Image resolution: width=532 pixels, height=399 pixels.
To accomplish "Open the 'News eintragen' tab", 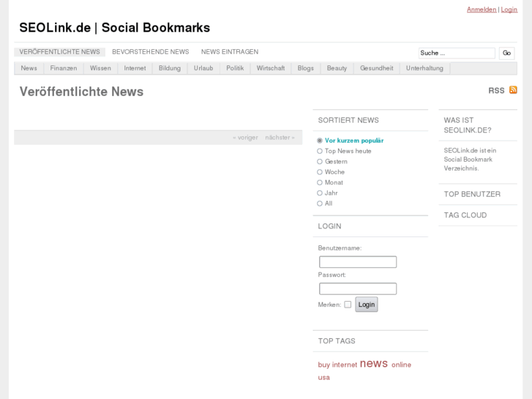I will point(230,52).
